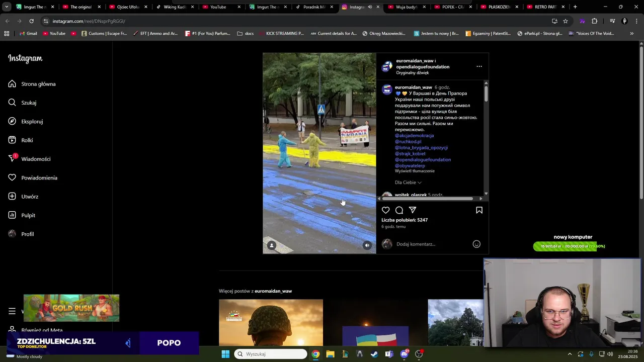Open Chrome three-dot menu
The height and width of the screenshot is (362, 644).
(x=636, y=21)
